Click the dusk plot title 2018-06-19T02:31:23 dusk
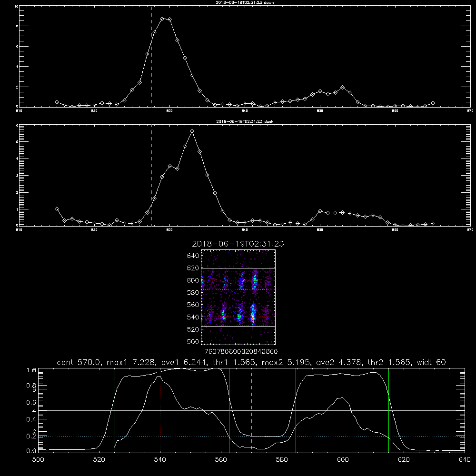This screenshot has width=476, height=476. pyautogui.click(x=245, y=121)
